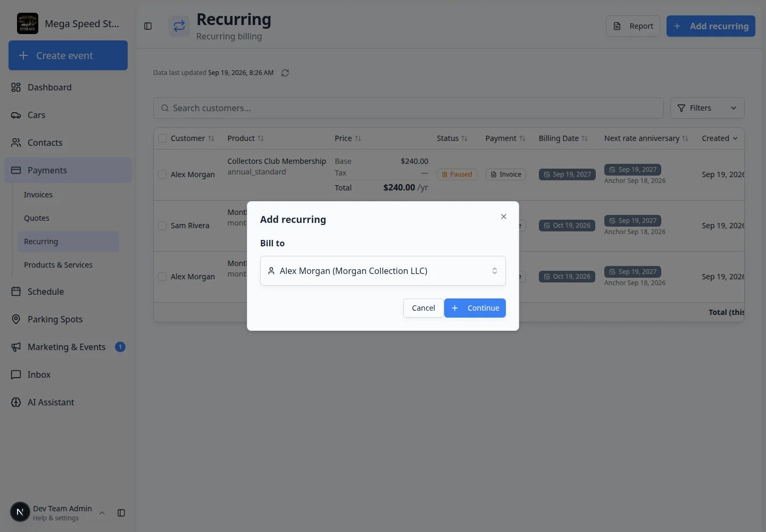Sort by Customer column arrows
The width and height of the screenshot is (766, 532).
tap(211, 138)
